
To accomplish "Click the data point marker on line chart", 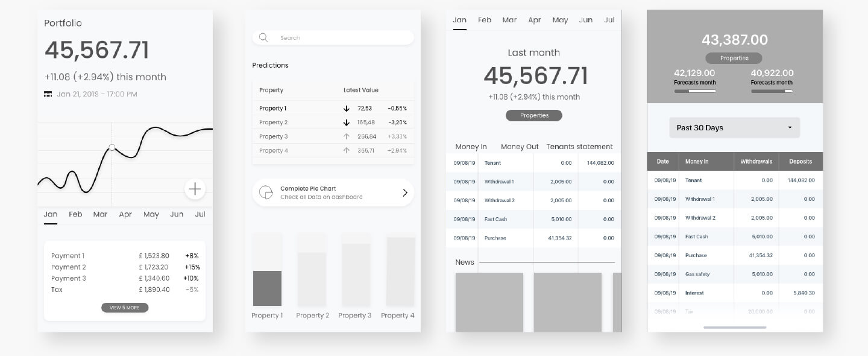I will pyautogui.click(x=112, y=147).
